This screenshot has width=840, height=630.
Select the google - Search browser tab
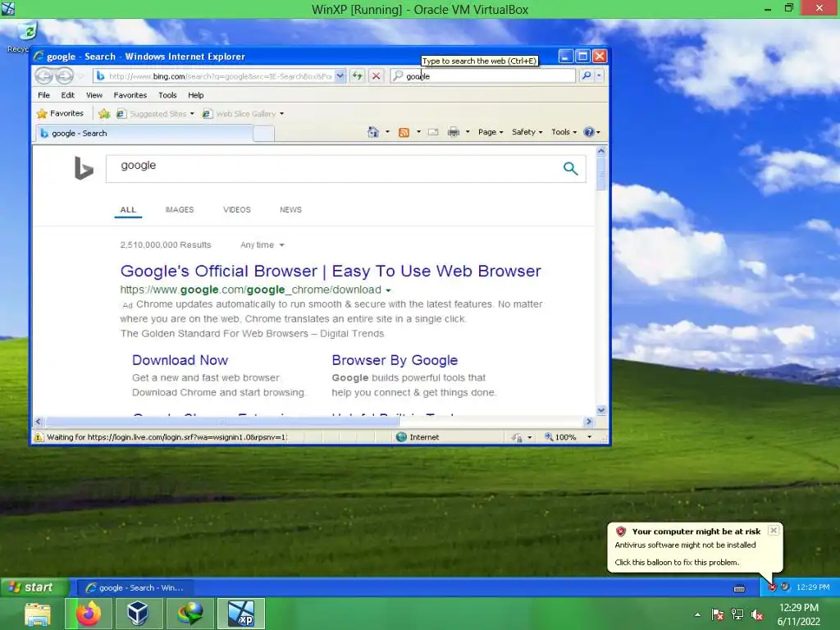pos(144,133)
